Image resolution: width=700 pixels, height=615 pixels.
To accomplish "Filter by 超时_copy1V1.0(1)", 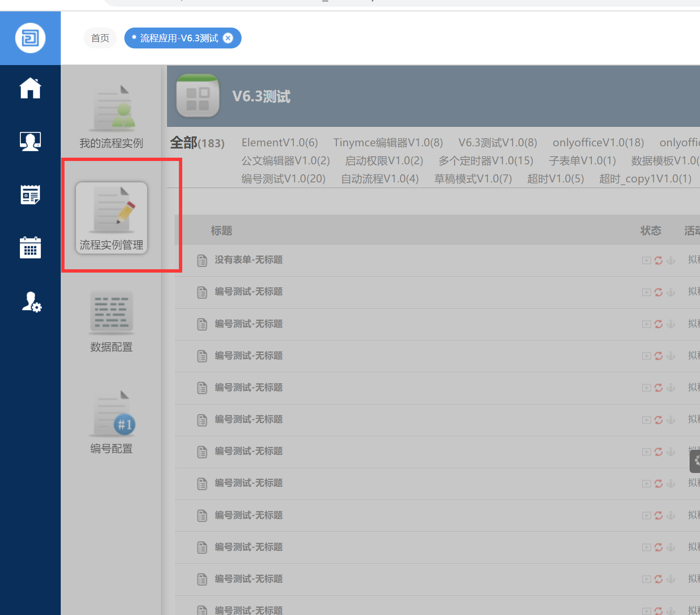I will (645, 179).
